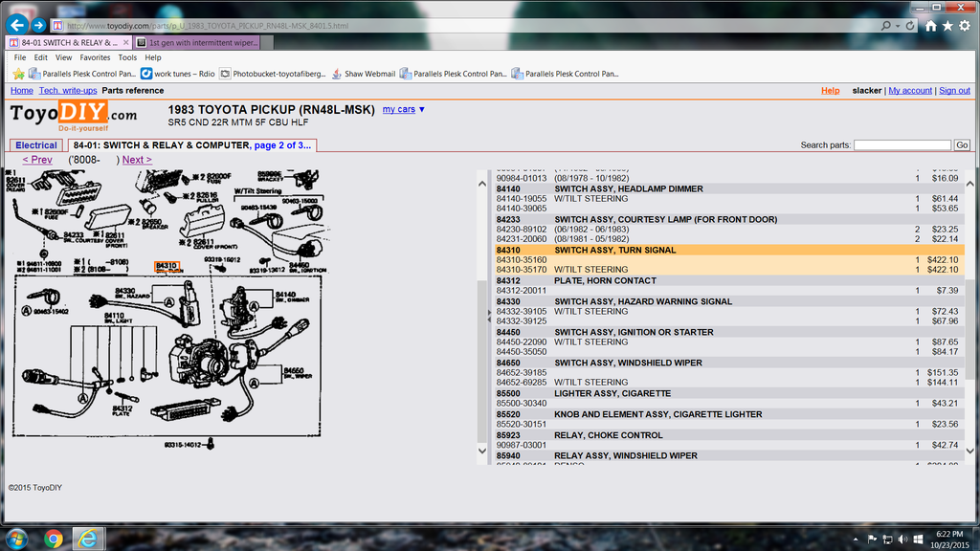This screenshot has width=980, height=551.
Task: Select part number 84140-19055
Action: (x=522, y=199)
